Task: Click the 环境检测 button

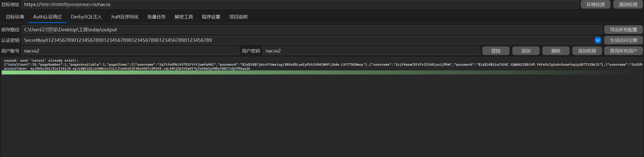Action: (595, 5)
